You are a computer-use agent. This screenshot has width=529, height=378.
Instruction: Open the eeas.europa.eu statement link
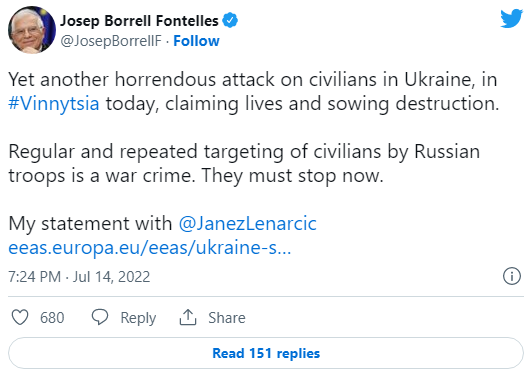tap(149, 247)
